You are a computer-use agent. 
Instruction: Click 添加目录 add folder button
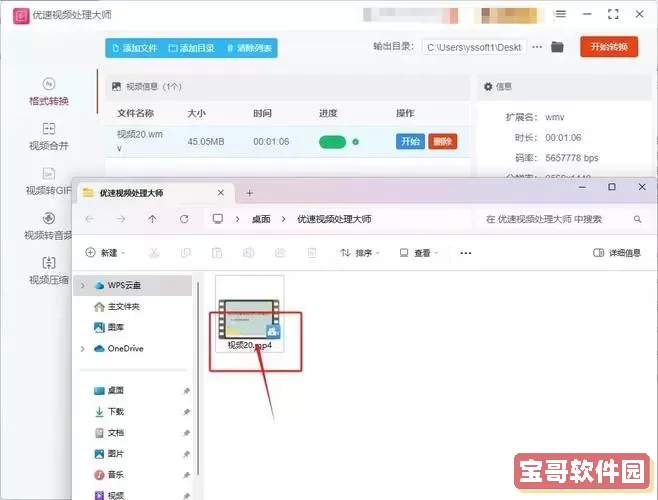[191, 48]
